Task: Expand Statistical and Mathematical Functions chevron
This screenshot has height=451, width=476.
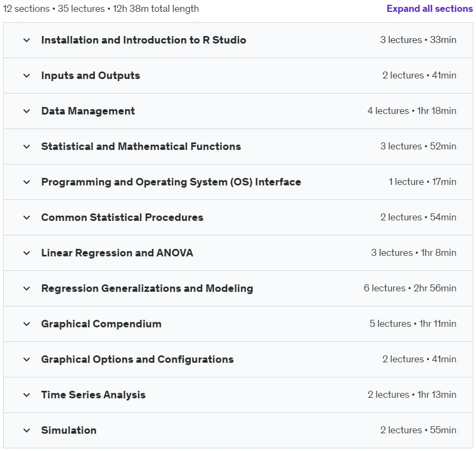Action: click(27, 147)
